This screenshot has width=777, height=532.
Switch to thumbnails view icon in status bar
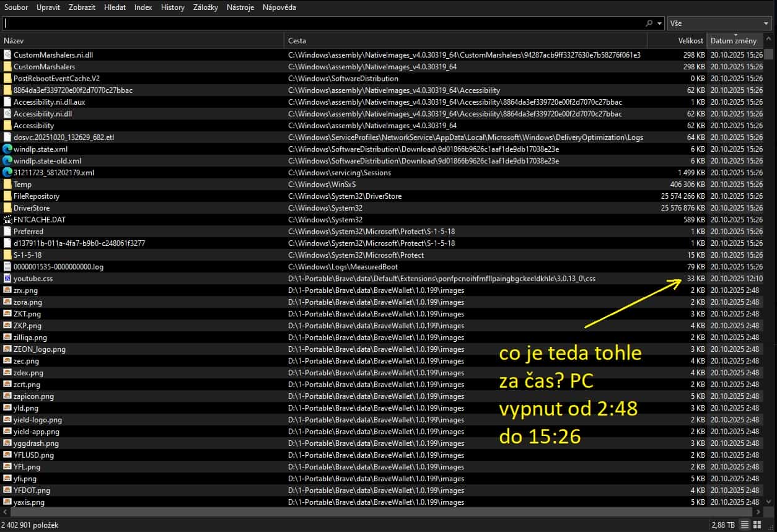point(757,525)
